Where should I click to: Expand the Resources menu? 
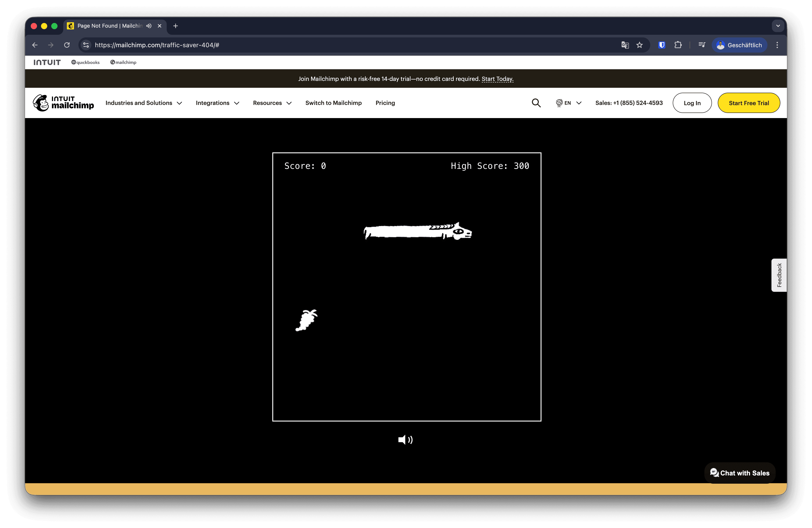[x=272, y=103]
